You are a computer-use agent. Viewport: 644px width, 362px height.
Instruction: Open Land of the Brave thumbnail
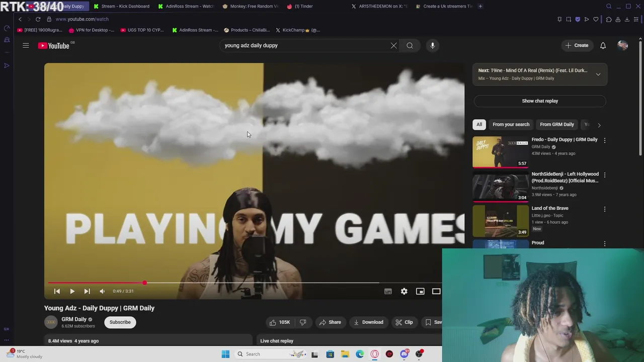(x=501, y=221)
